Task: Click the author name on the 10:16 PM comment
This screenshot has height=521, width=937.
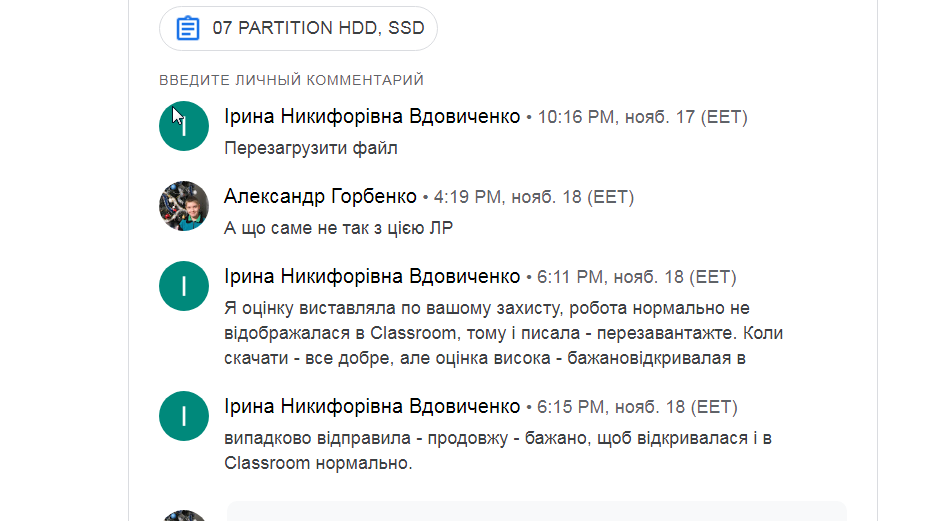Action: [372, 117]
